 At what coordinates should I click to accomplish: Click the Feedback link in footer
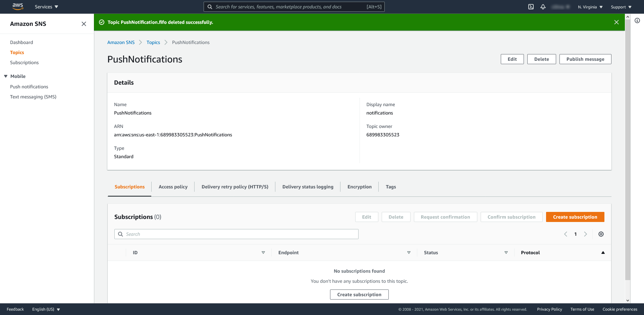point(15,309)
